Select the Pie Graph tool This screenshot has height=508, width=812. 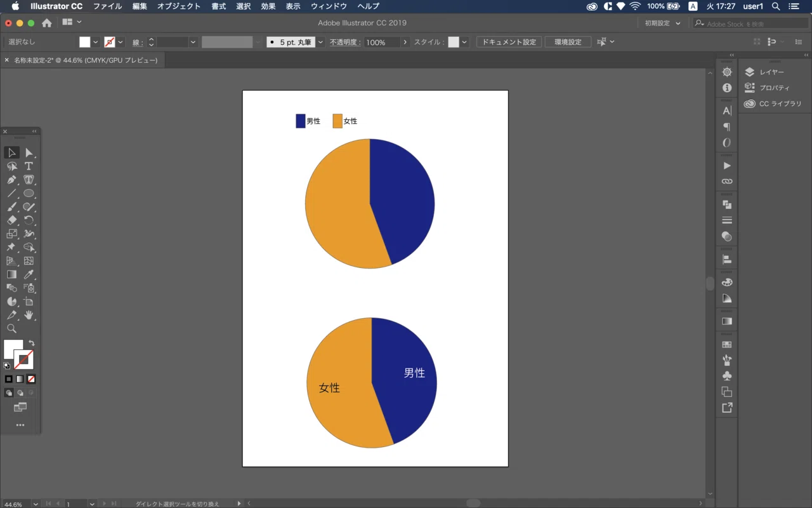coord(11,302)
